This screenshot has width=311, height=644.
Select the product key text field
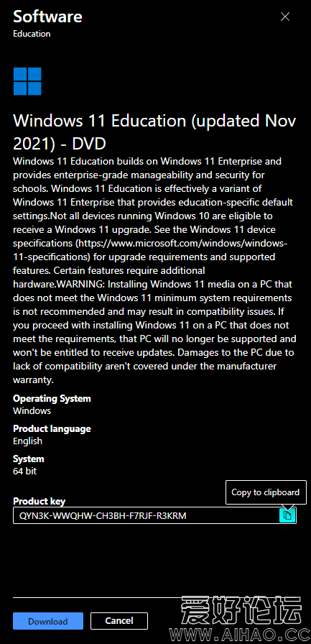[x=154, y=515]
